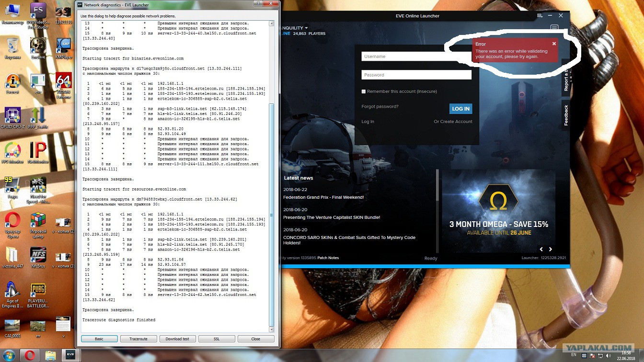The image size is (644, 362).
Task: Open the file explorer on the taskbar
Action: coord(50,355)
